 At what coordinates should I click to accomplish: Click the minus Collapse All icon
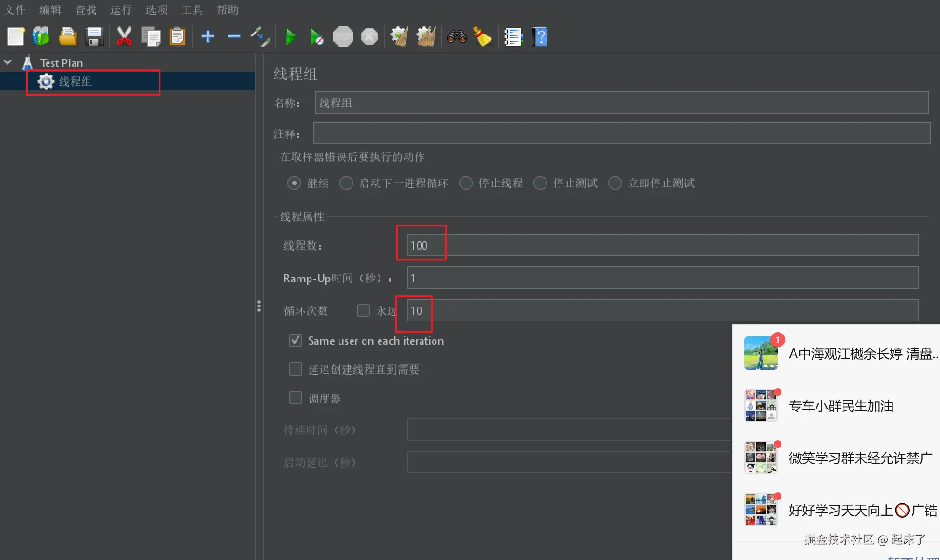[x=234, y=37]
